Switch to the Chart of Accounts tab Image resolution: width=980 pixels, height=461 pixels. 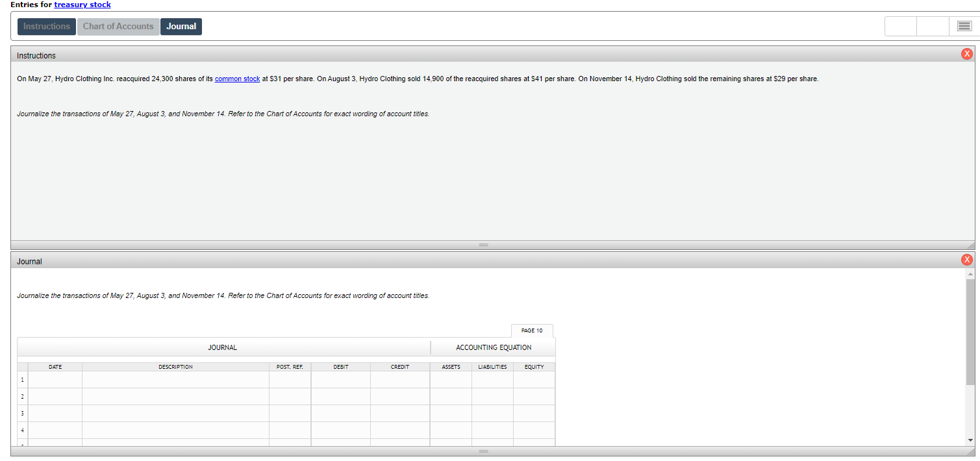point(118,26)
